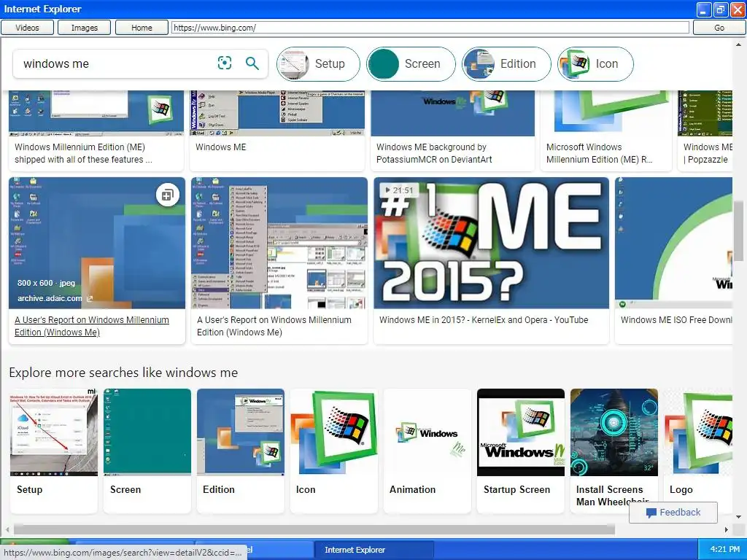This screenshot has height=560, width=747.
Task: Open Windows ME Popzazzle result link
Action: point(708,153)
